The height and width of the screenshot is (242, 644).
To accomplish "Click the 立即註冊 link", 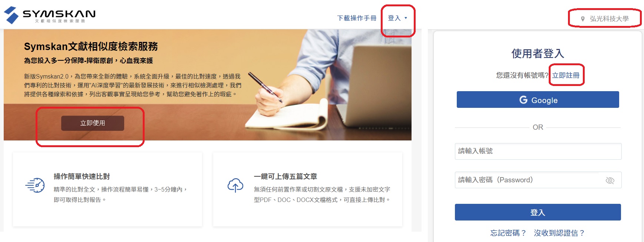I will pos(566,75).
